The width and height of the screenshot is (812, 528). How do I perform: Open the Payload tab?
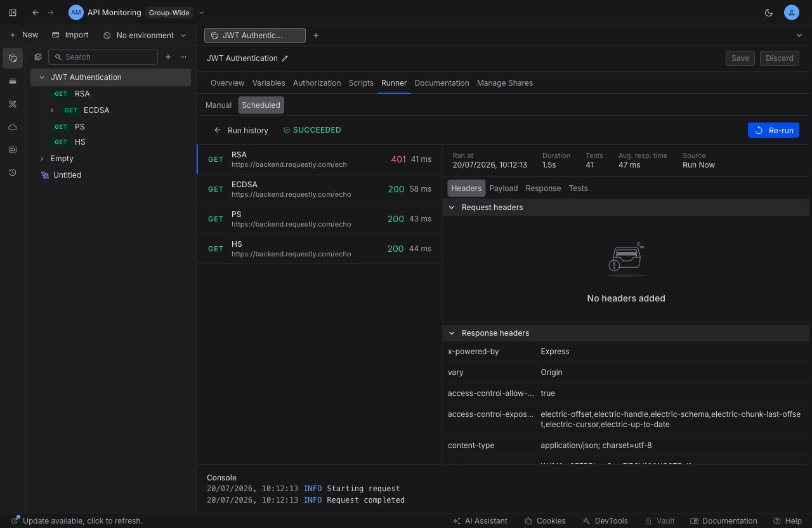click(504, 188)
